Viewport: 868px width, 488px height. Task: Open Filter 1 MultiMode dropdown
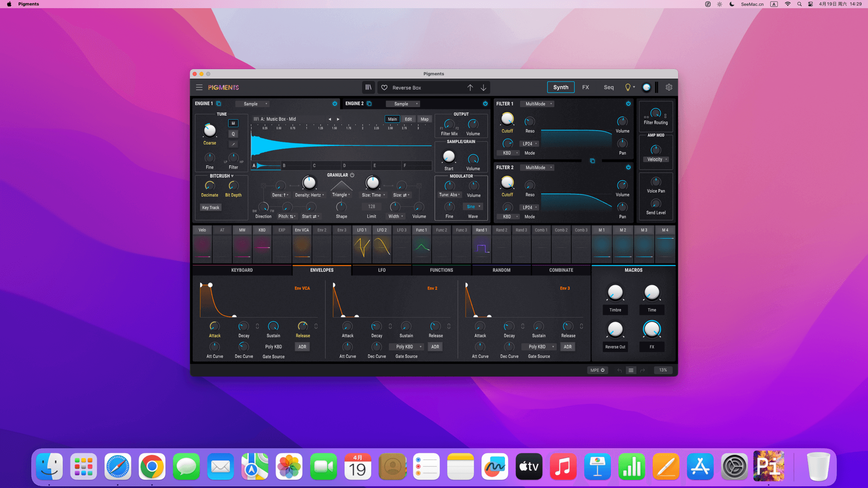pos(537,104)
